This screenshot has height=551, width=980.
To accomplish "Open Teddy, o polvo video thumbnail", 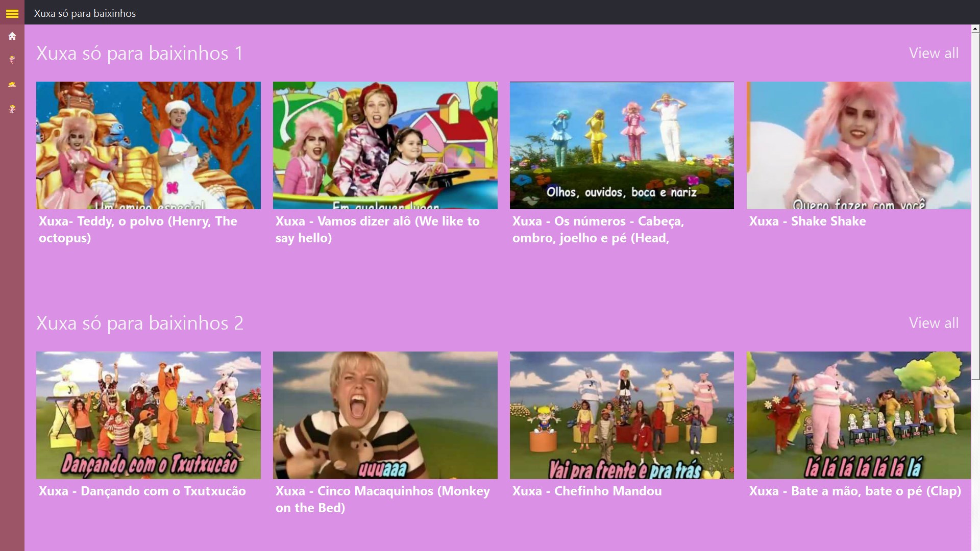I will coord(148,145).
